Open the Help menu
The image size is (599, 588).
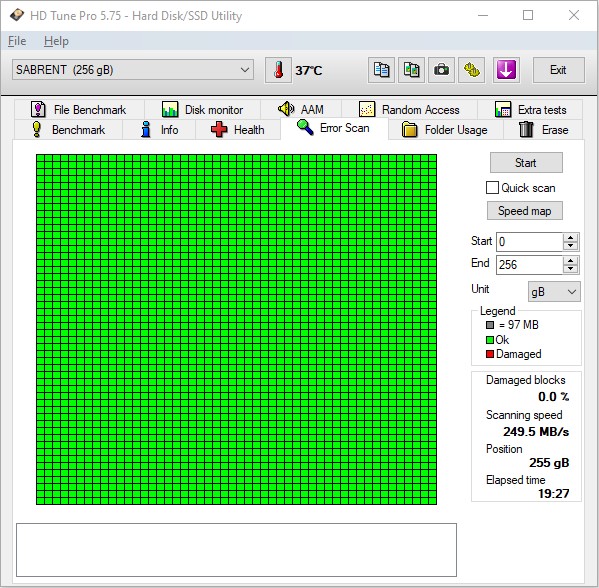(x=56, y=41)
